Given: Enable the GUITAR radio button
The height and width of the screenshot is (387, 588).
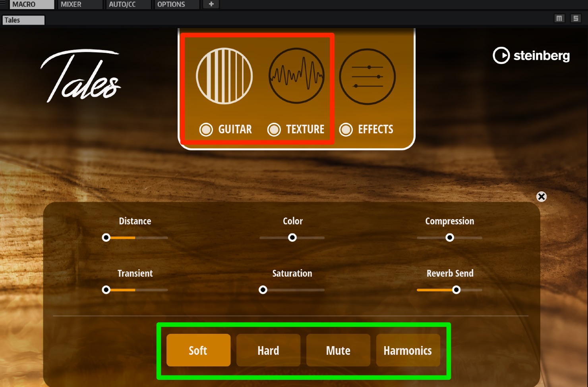Looking at the screenshot, I should click(206, 129).
